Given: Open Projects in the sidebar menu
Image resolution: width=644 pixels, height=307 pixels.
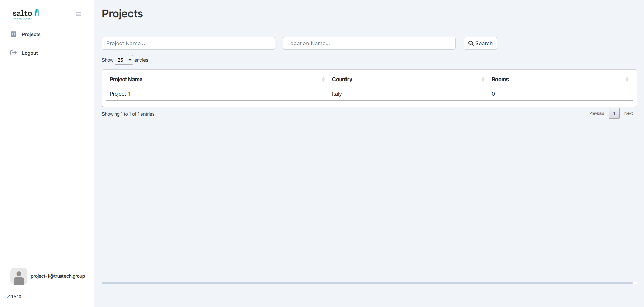Looking at the screenshot, I should (31, 35).
